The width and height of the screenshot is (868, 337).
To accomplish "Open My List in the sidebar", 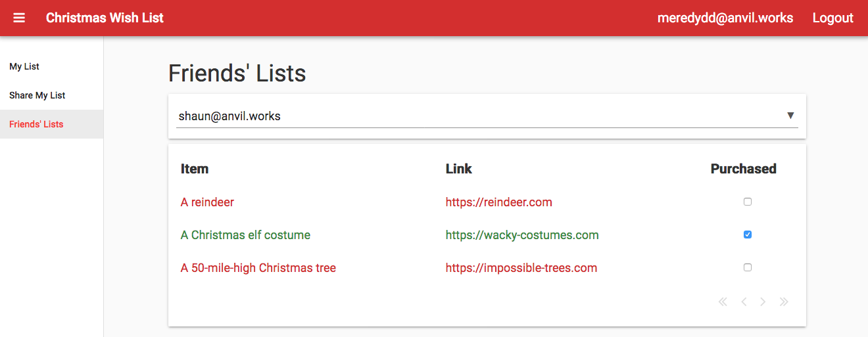I will pyautogui.click(x=24, y=66).
